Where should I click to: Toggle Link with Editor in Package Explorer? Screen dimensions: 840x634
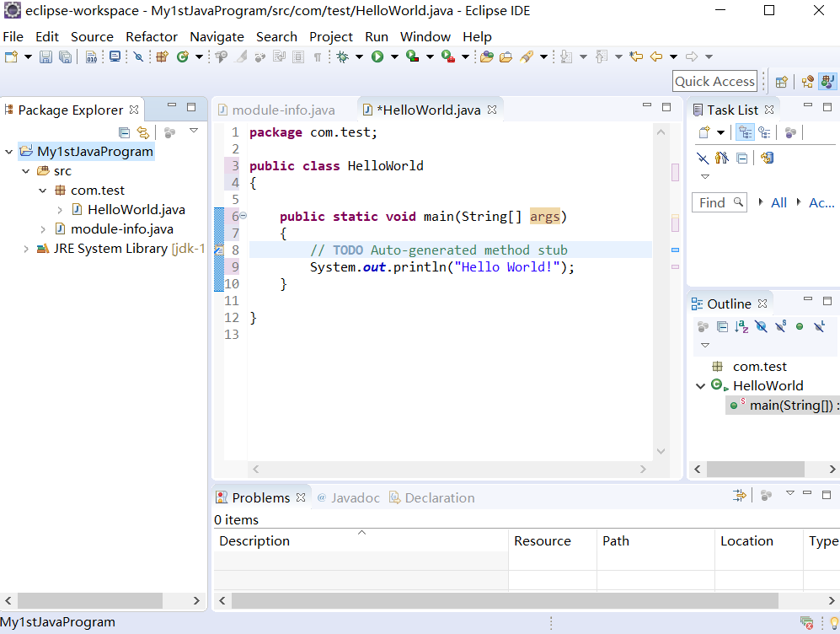point(143,132)
